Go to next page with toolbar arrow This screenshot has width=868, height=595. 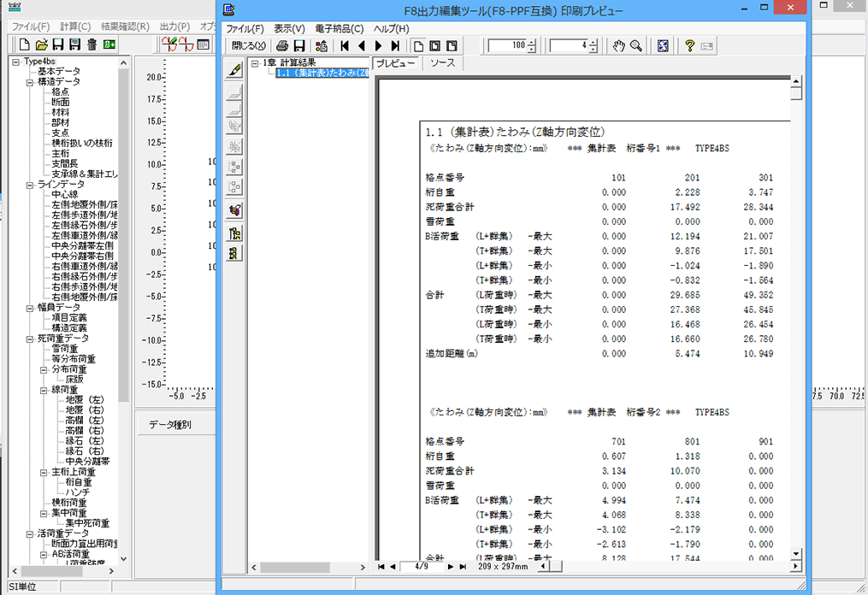click(x=379, y=46)
